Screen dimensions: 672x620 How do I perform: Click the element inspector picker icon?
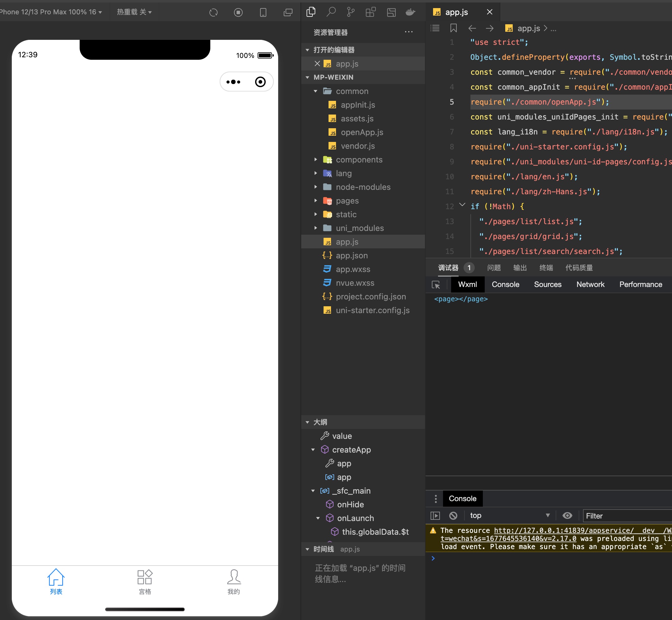pos(436,284)
